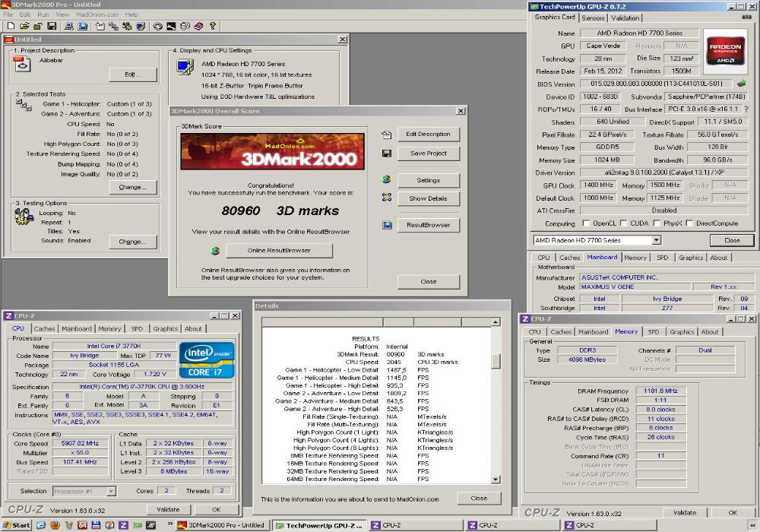The image size is (760, 532).
Task: Click the 3DMark2000 Pro - Untitled taskbar button
Action: pyautogui.click(x=221, y=525)
